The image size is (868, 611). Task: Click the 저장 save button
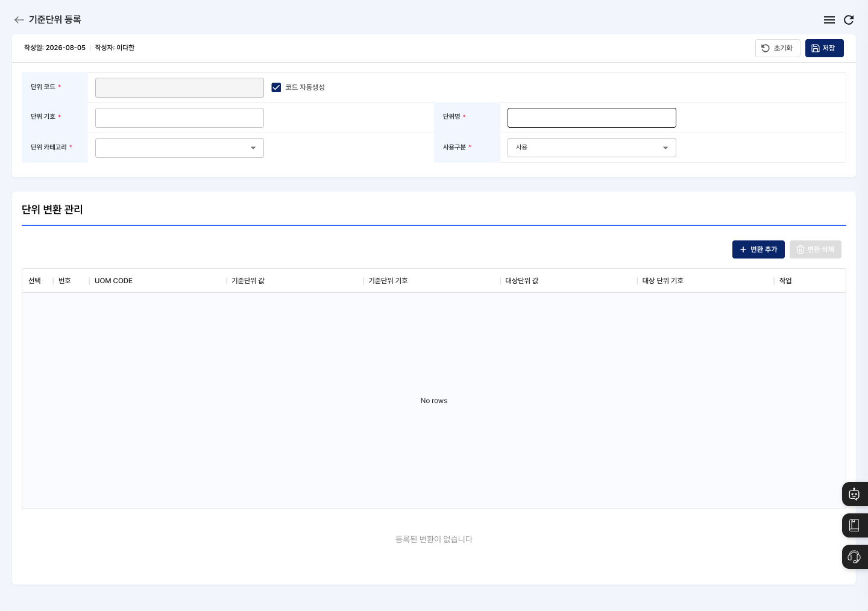coord(824,48)
